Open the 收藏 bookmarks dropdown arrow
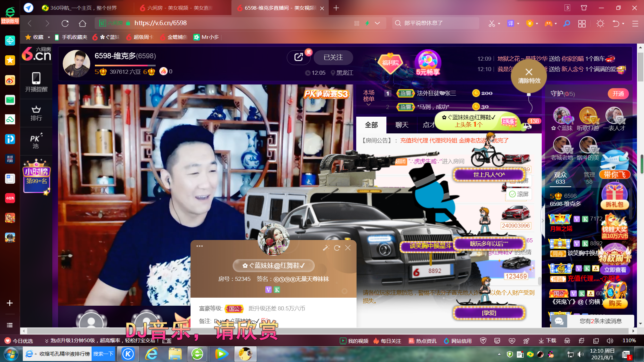The image size is (644, 362). coord(49,37)
